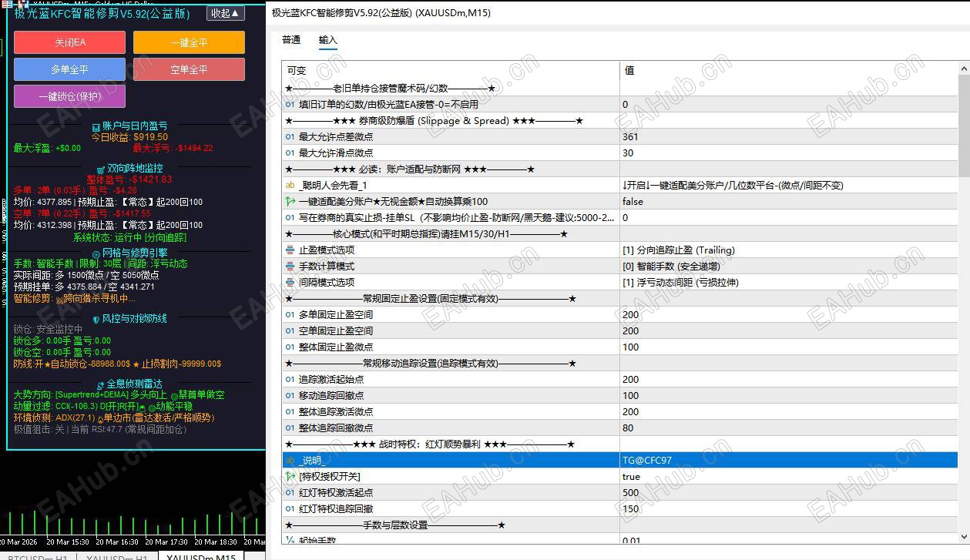Click the list icon beside 间隔模式选项
Screen dimensions: 970x560
tap(292, 282)
